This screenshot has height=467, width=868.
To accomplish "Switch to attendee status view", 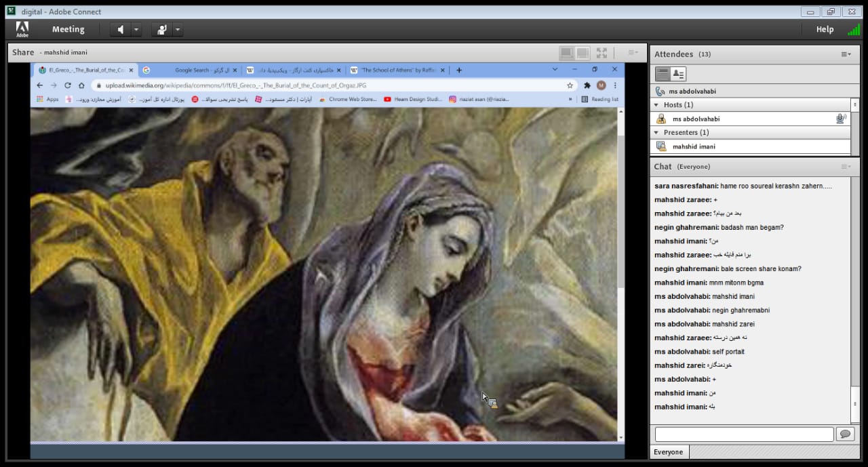I will click(x=677, y=74).
